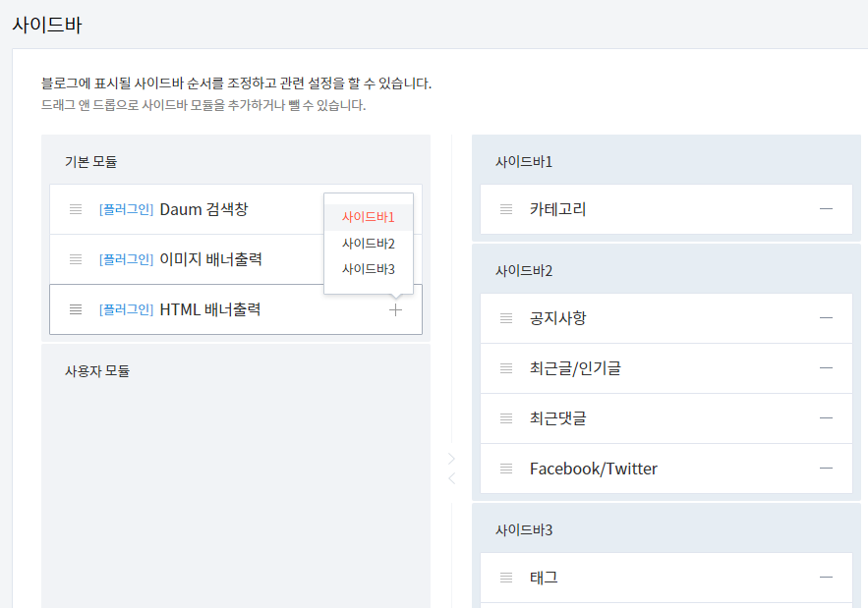The width and height of the screenshot is (868, 608).
Task: Click the drag handle beside 이미지 배너출력
Action: (76, 258)
